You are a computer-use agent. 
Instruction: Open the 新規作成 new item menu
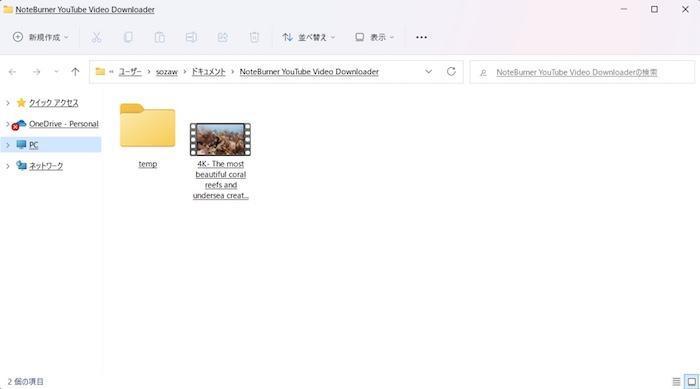tap(41, 37)
